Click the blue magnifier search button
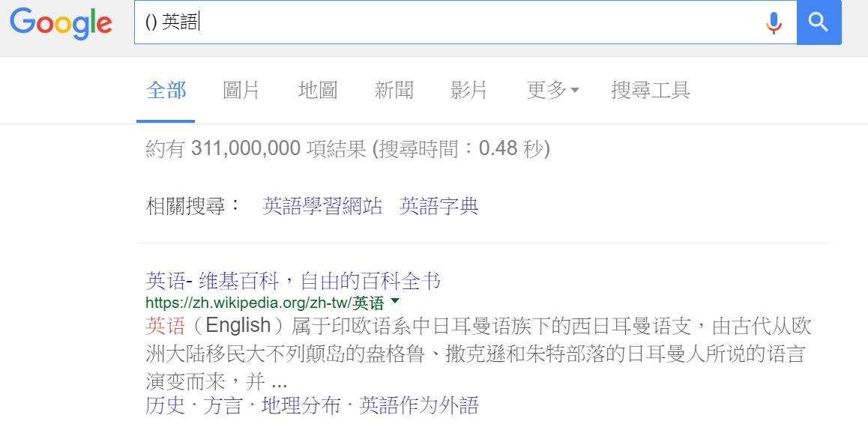 click(x=819, y=22)
